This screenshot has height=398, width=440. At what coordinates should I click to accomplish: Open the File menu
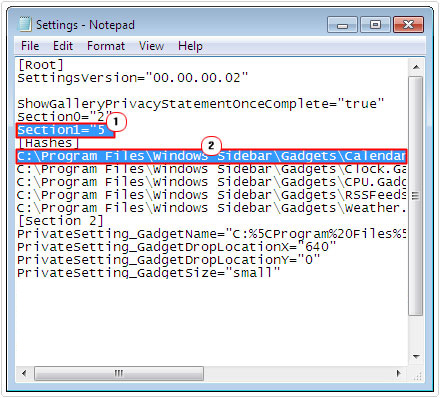coord(30,46)
